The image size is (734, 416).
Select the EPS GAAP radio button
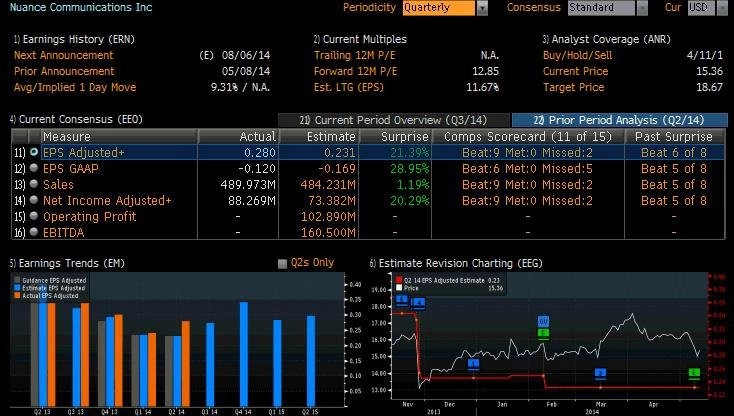coord(34,168)
